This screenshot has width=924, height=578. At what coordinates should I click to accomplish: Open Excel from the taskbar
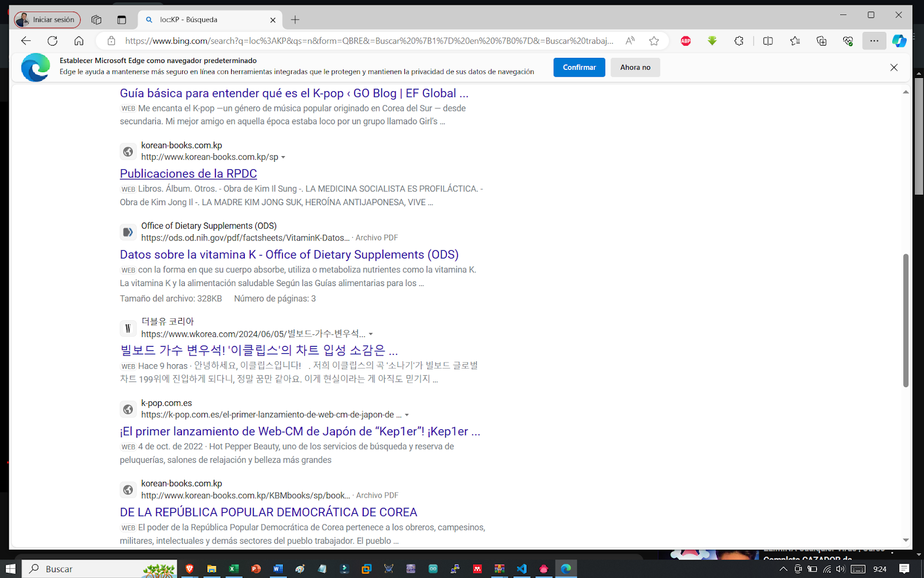click(233, 569)
